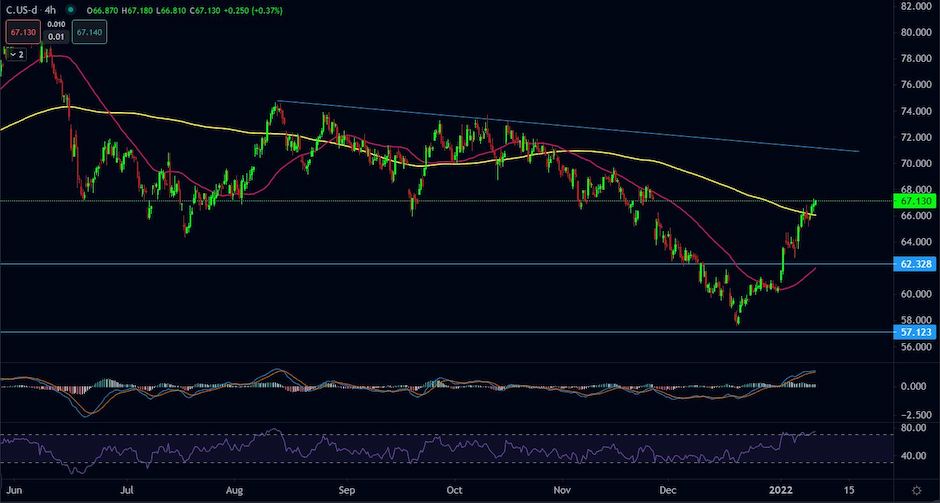Screen dimensions: 940x503
Task: Select the blue descending trendline
Action: click(568, 126)
